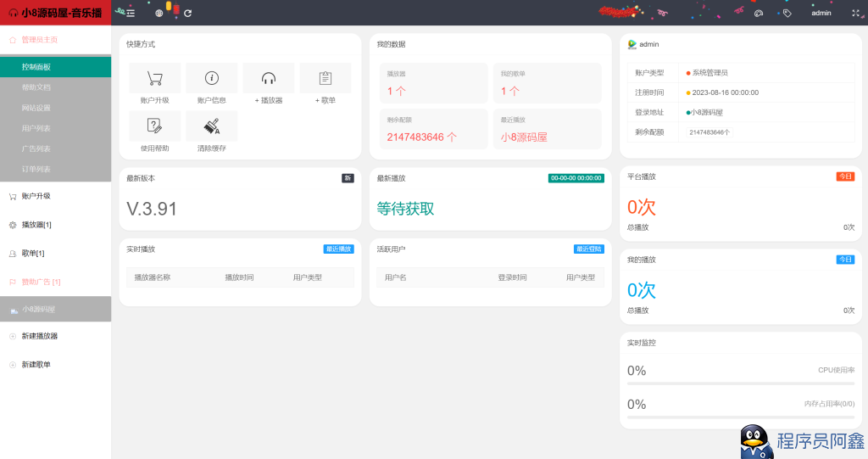Click the admin avatar icon in profile card
868x459 pixels.
pos(632,44)
